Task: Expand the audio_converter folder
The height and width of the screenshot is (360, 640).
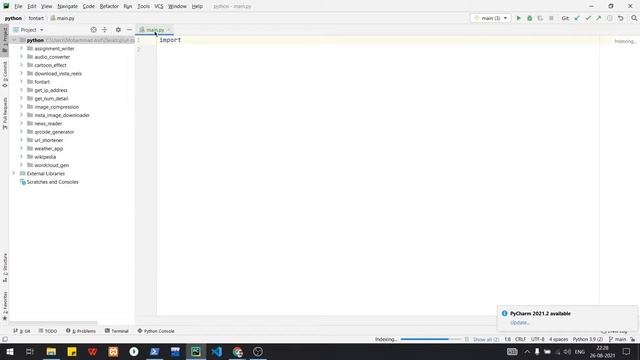Action: pos(21,57)
